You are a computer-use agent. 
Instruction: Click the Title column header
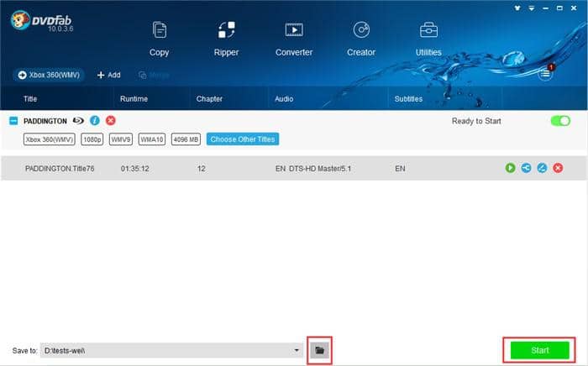(30, 99)
